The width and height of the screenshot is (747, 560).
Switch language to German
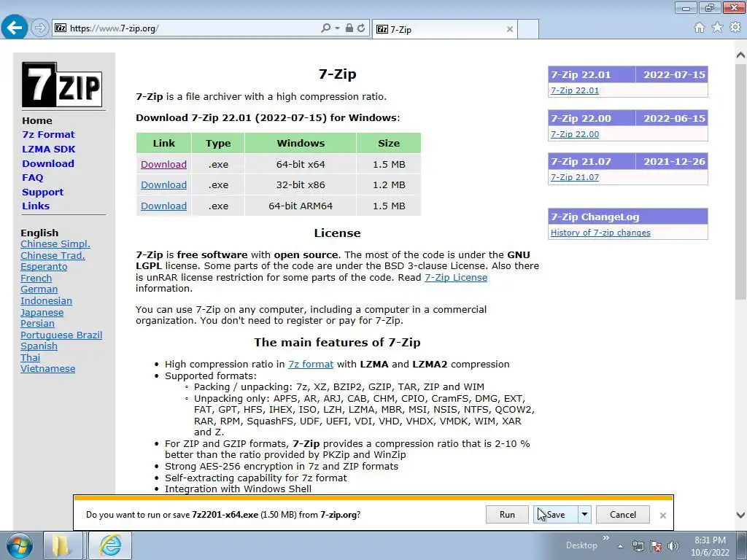(x=39, y=289)
